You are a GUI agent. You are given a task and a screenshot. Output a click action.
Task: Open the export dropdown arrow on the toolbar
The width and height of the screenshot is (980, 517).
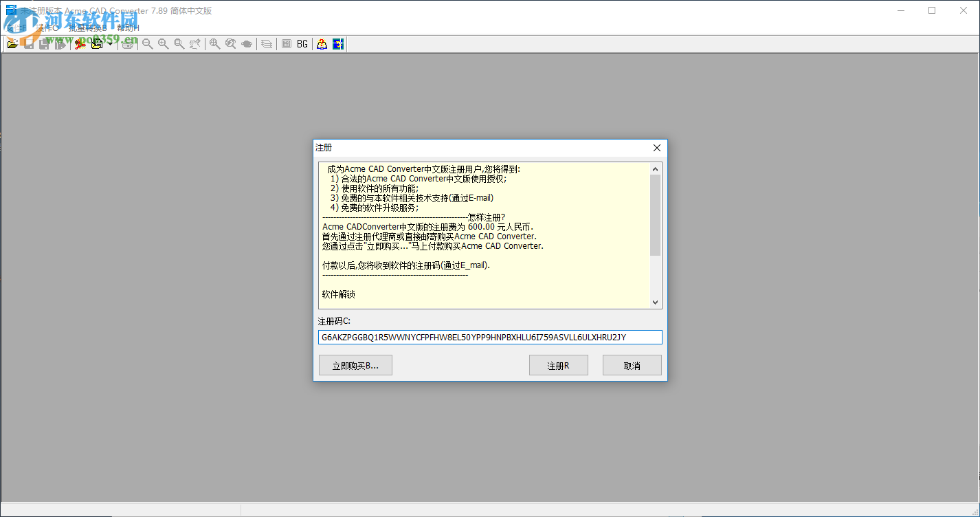[111, 43]
